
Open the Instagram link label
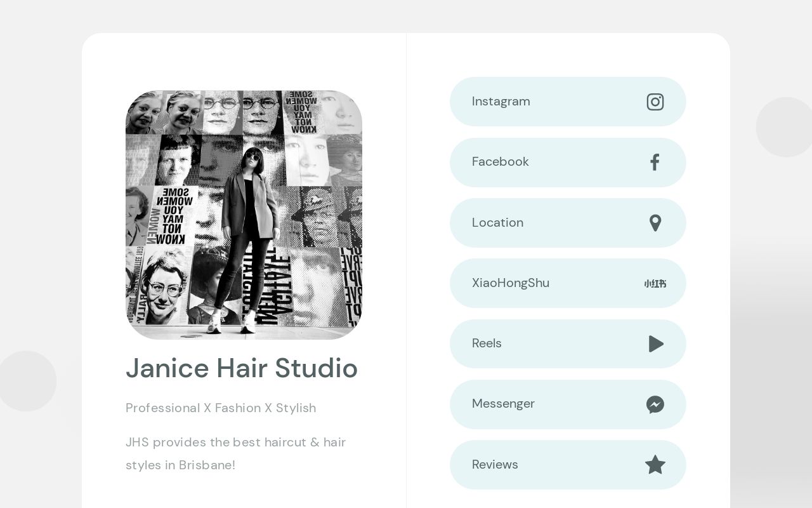(501, 102)
